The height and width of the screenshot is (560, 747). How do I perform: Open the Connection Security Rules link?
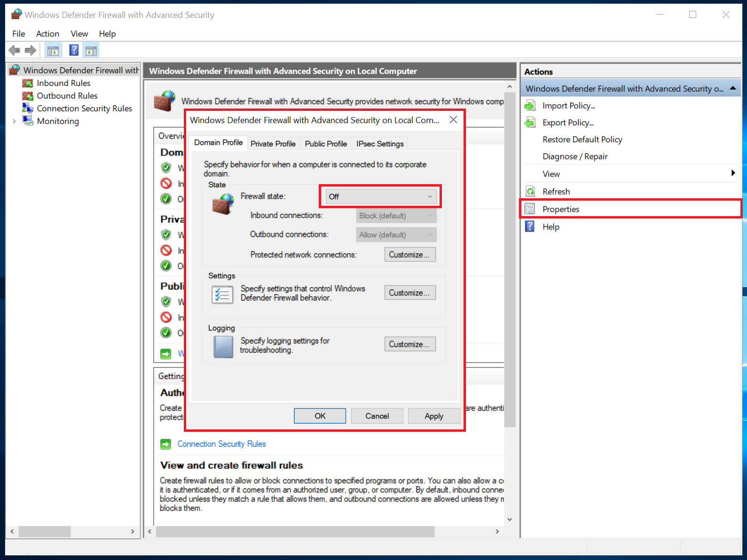coord(221,444)
